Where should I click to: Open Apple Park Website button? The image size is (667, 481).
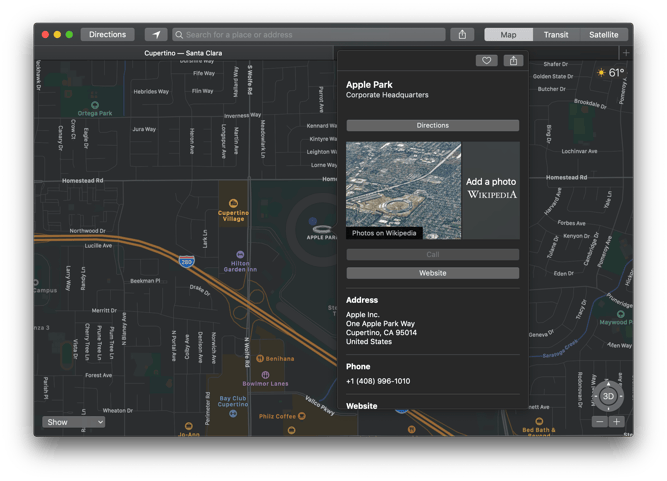[433, 273]
